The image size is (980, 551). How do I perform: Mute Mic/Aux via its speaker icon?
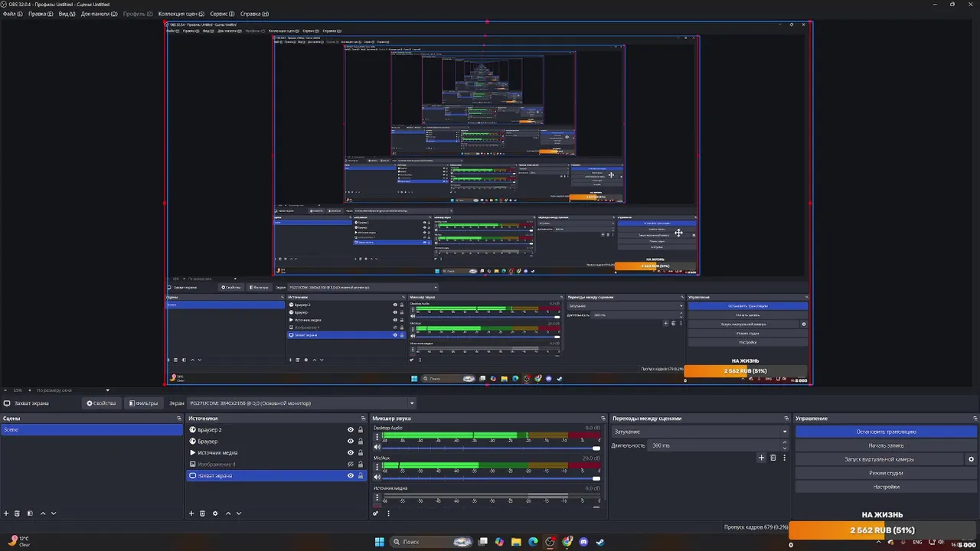[377, 478]
